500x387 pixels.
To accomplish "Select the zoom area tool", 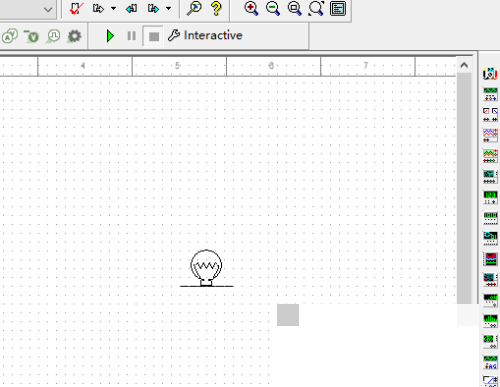I will tap(294, 8).
